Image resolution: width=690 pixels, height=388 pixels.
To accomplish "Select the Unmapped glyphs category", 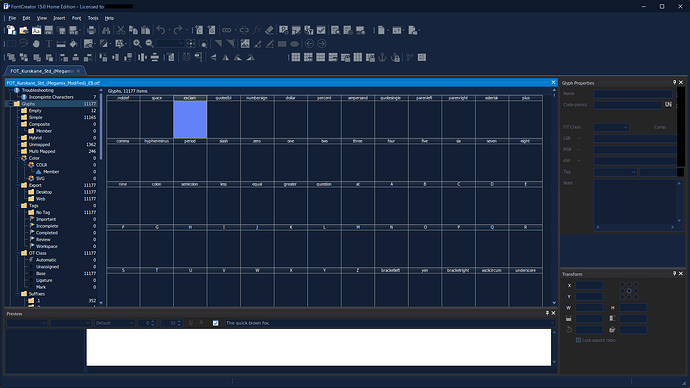I will point(39,144).
